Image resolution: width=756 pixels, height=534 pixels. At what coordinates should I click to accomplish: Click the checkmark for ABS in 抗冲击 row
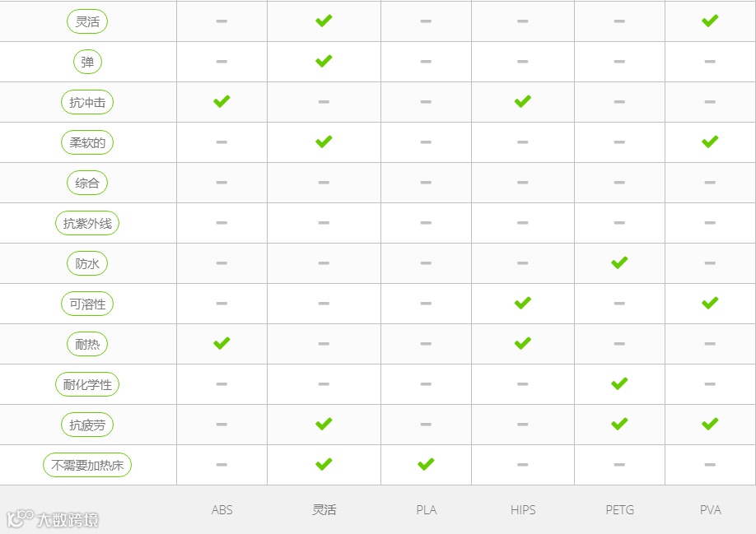pos(222,101)
